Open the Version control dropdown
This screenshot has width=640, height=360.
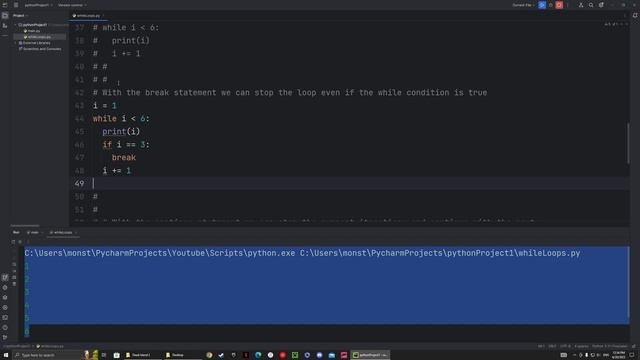tap(72, 5)
